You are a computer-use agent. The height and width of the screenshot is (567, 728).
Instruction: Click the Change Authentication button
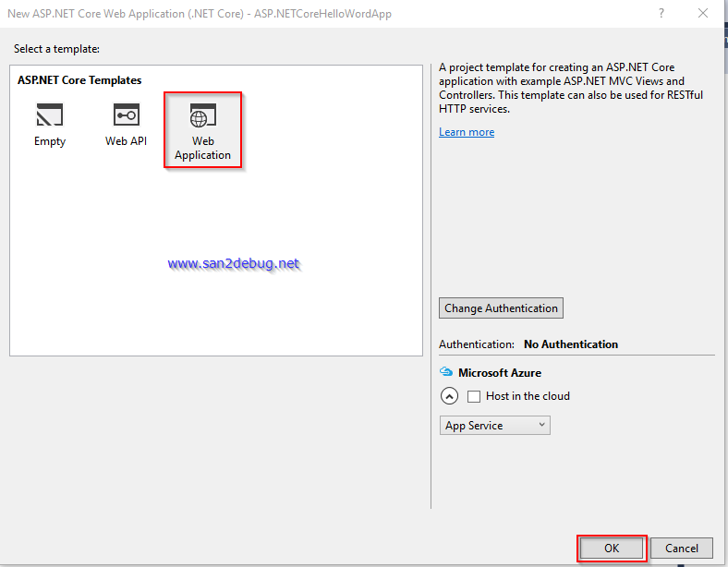(x=501, y=308)
